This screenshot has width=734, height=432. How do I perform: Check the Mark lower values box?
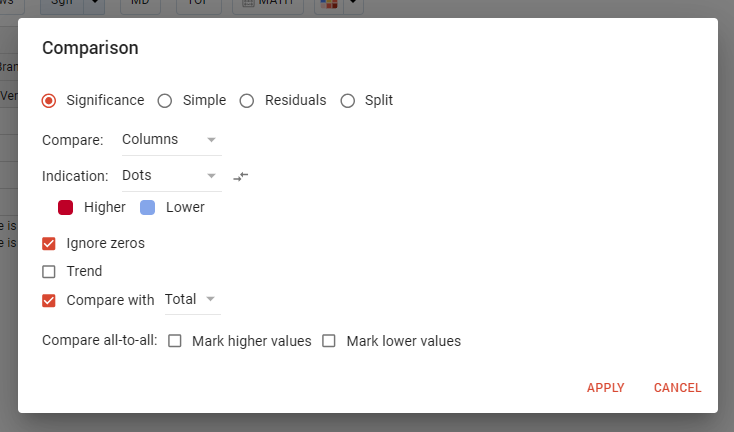(329, 341)
